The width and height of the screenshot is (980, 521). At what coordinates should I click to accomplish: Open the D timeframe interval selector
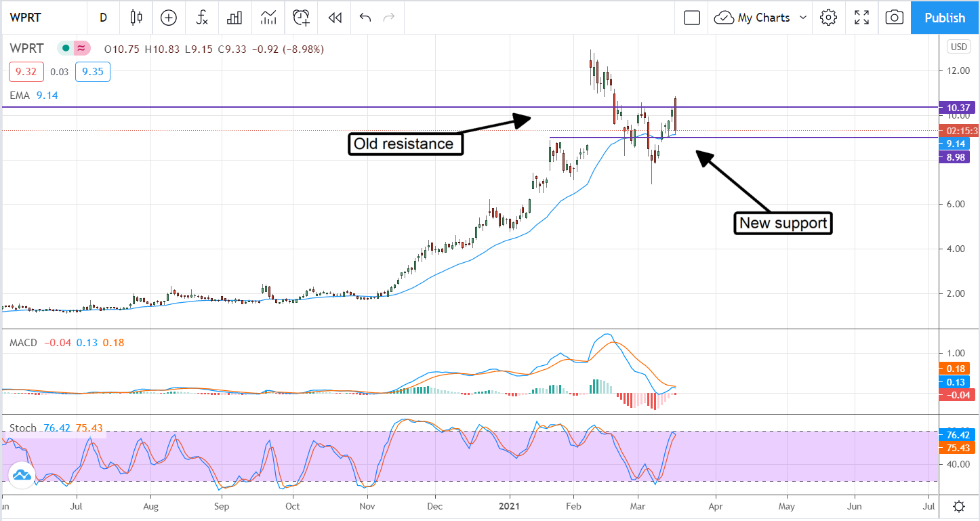pyautogui.click(x=103, y=18)
